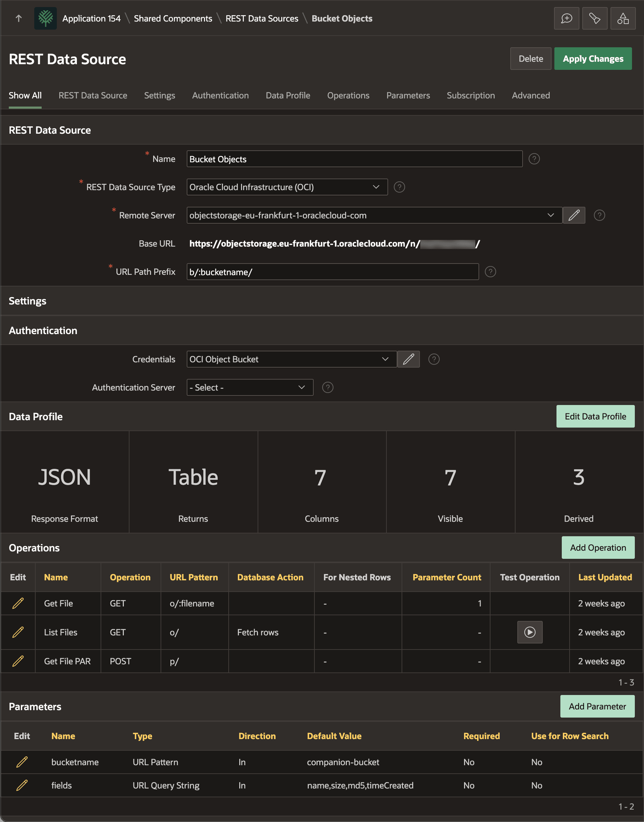Show help for URL Path Prefix
The width and height of the screenshot is (644, 822).
(490, 272)
